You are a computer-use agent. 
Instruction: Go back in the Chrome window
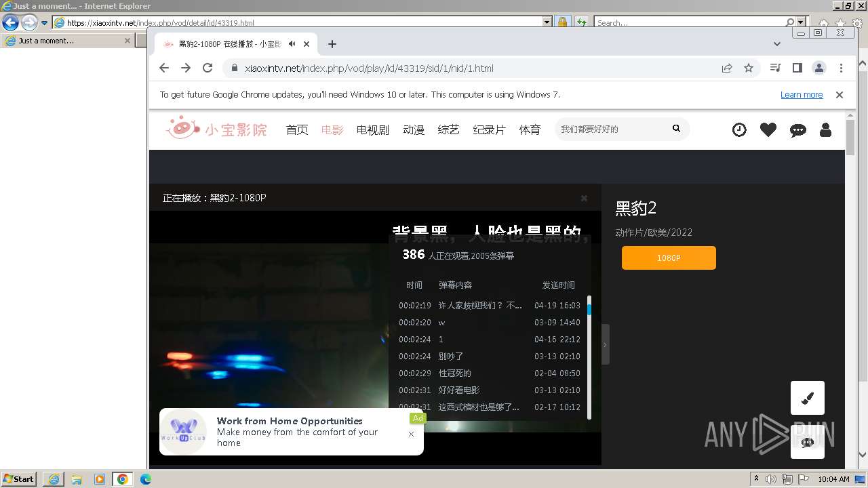coord(164,68)
